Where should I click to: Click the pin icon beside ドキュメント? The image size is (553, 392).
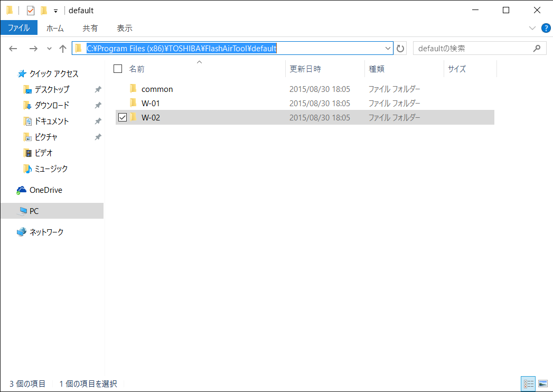click(98, 121)
